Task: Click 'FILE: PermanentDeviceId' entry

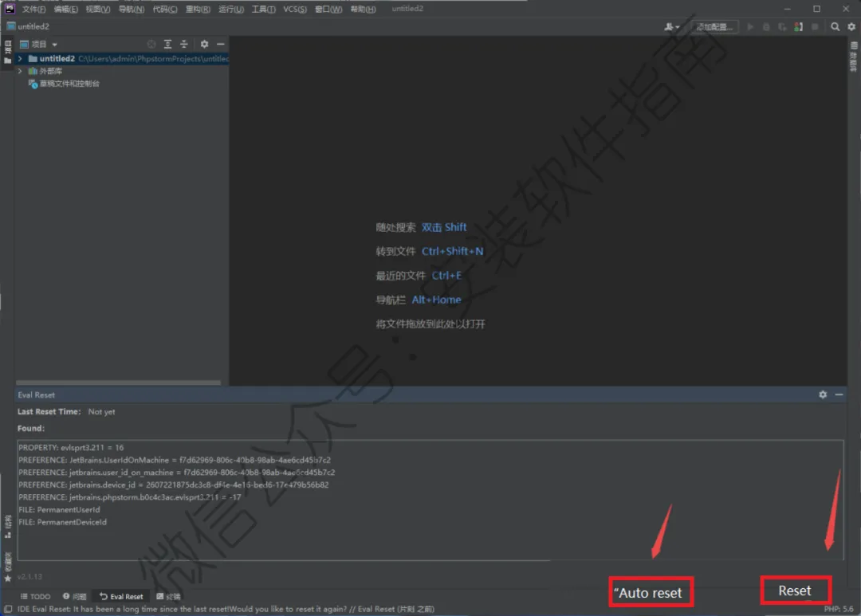Action: pyautogui.click(x=63, y=522)
